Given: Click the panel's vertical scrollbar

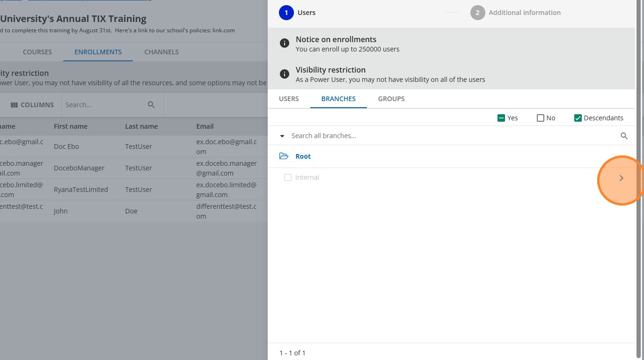Looking at the screenshot, I should [639, 180].
